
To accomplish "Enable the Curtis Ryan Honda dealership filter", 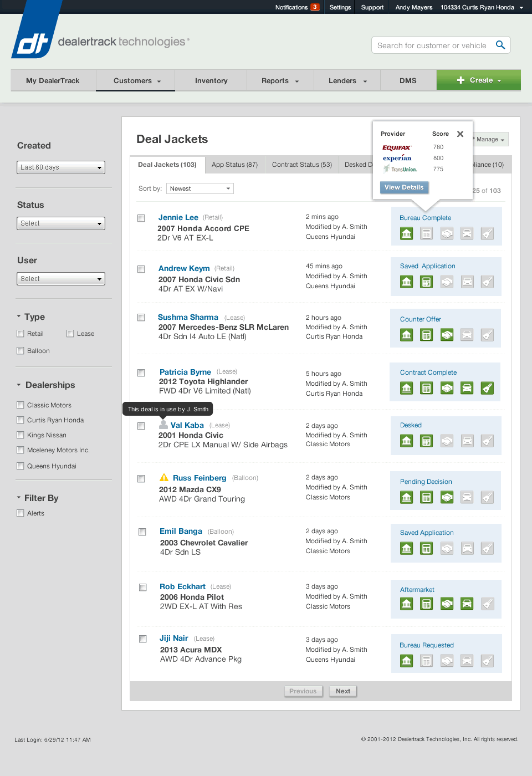I will (21, 420).
